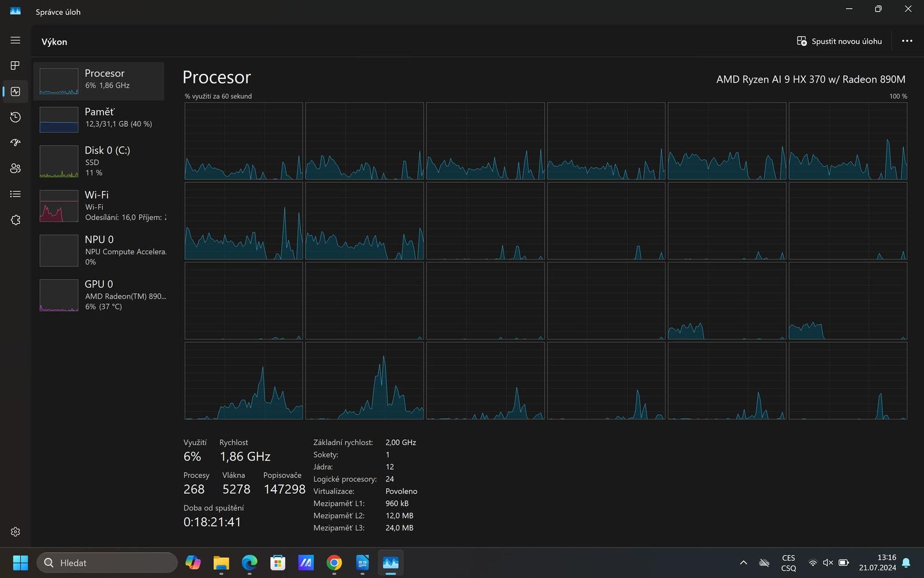The image size is (924, 578).
Task: Open Google Chrome from the taskbar
Action: pos(334,562)
